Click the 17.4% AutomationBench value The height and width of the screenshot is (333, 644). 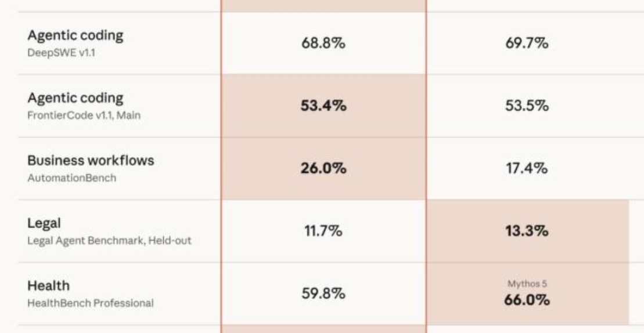tap(527, 169)
